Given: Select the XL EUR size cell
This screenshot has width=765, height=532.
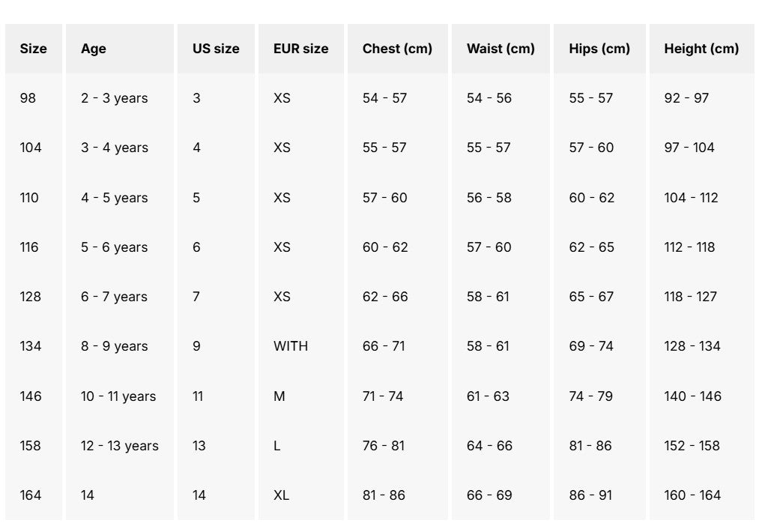Looking at the screenshot, I should click(x=281, y=495).
